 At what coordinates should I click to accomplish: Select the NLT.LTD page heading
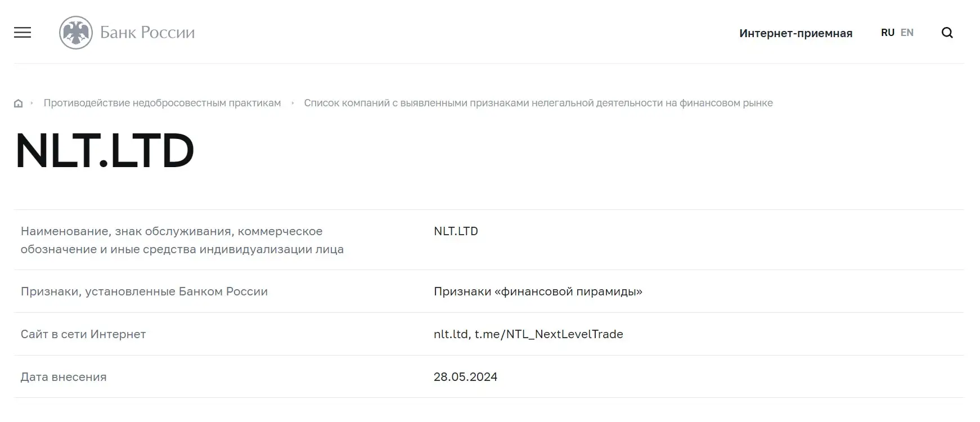(105, 149)
